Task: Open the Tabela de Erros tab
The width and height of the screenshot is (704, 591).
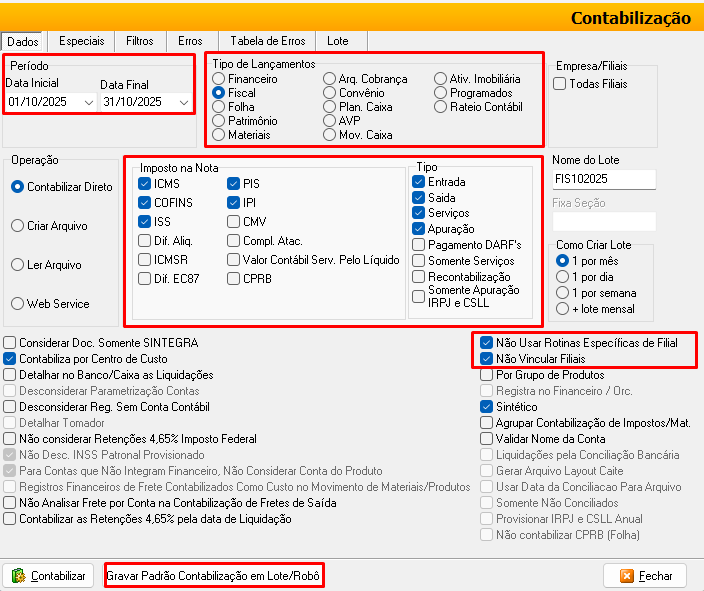Action: (267, 41)
